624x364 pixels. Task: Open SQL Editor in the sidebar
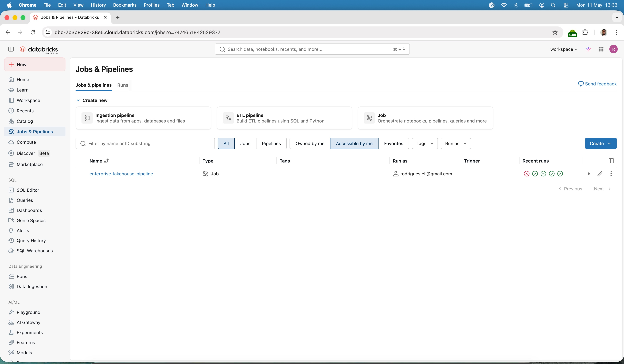[35, 190]
